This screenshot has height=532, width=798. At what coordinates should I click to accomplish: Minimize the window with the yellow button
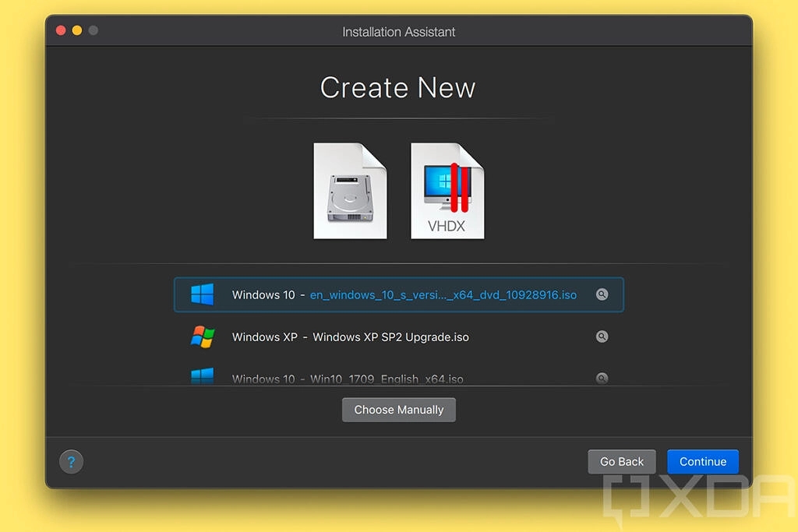pos(77,30)
